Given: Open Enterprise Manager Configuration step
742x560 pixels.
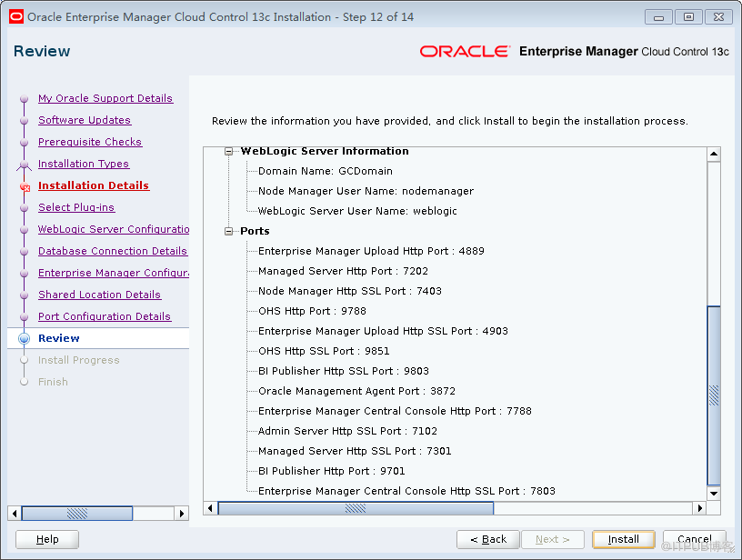Looking at the screenshot, I should coord(114,273).
